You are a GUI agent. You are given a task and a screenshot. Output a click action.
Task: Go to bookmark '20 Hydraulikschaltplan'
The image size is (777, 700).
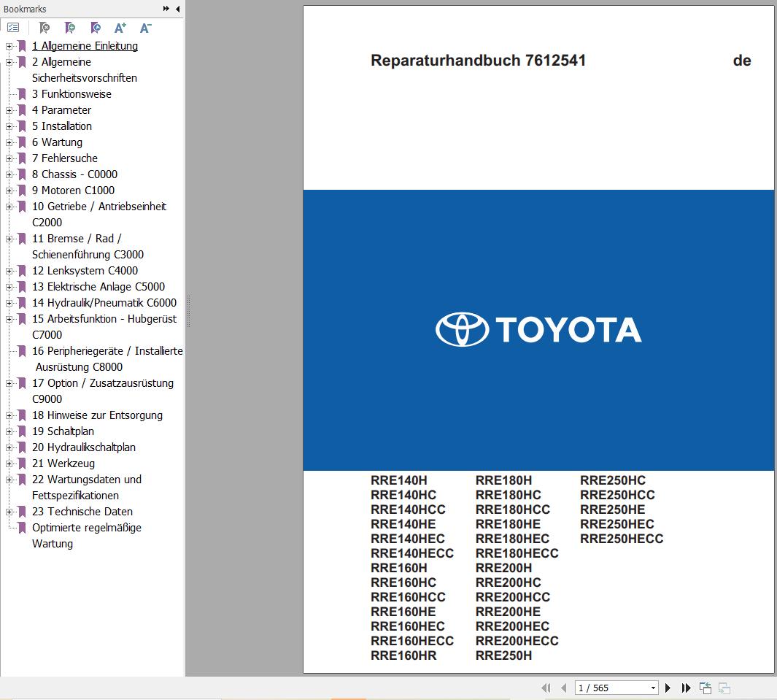(84, 447)
